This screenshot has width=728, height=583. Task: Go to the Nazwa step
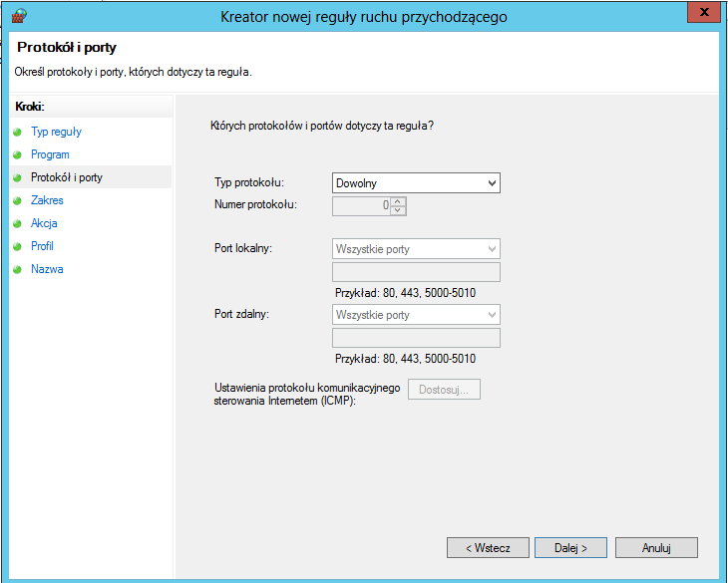(x=47, y=269)
